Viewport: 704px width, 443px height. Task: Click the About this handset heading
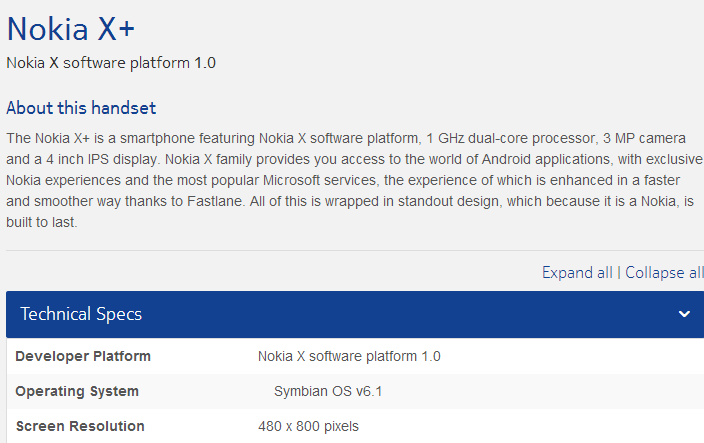(81, 108)
